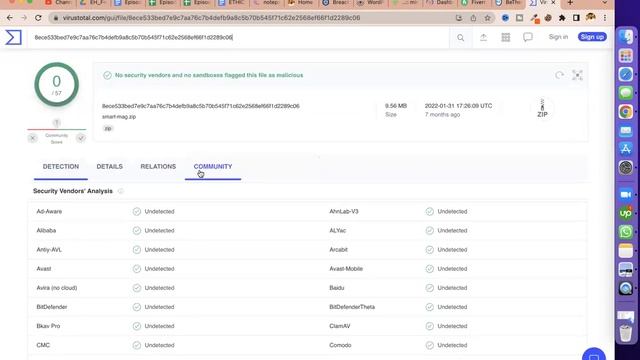Click the share page icon in address bar
The width and height of the screenshot is (640, 360).
tap(473, 18)
